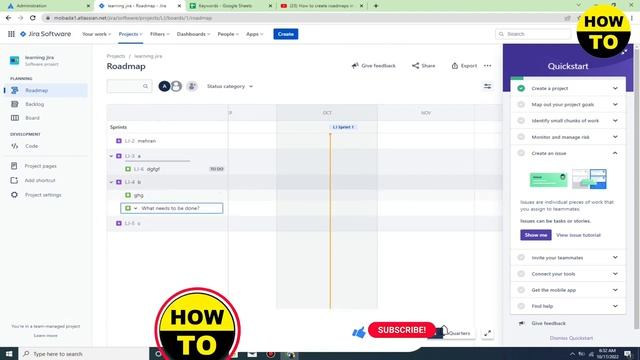This screenshot has height=360, width=640.
Task: Expand Map out your project goals chevron
Action: tap(615, 104)
